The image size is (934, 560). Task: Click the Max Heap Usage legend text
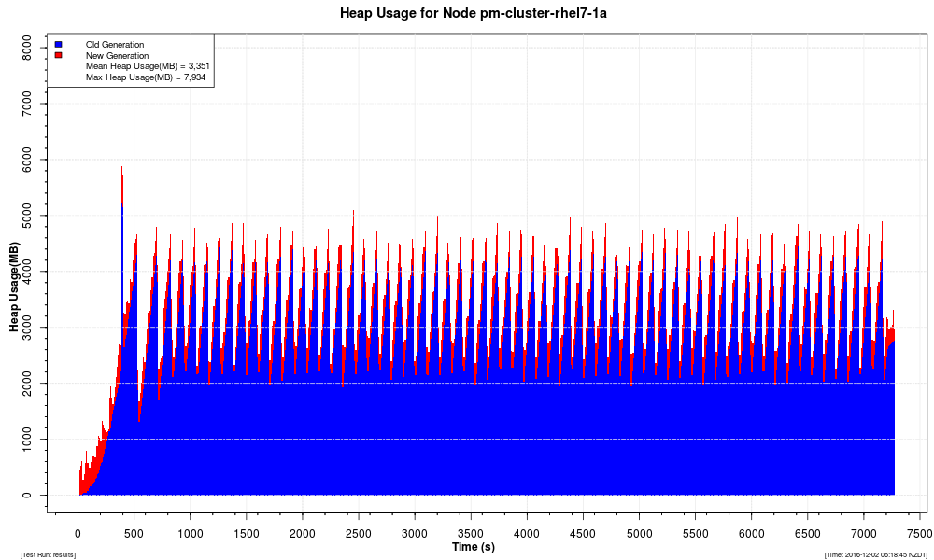145,77
